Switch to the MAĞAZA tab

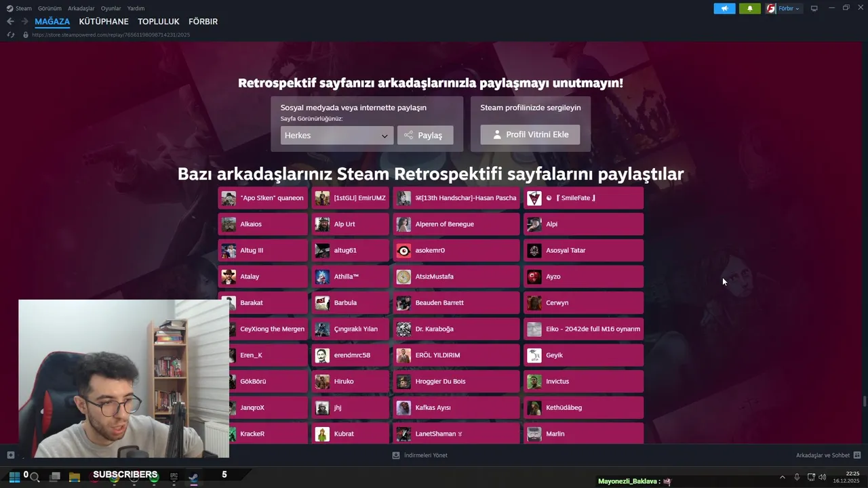point(52,22)
